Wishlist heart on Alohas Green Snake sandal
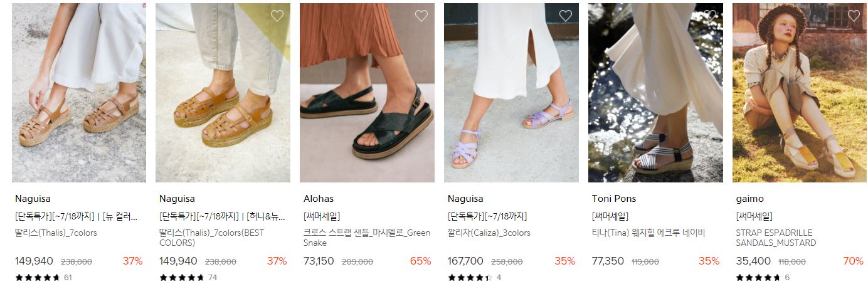This screenshot has height=289, width=868. [x=421, y=16]
